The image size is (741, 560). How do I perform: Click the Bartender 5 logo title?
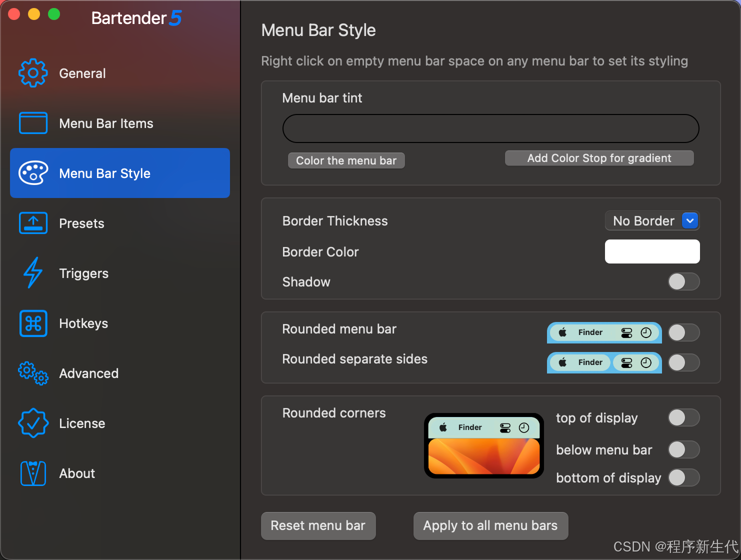click(x=136, y=18)
